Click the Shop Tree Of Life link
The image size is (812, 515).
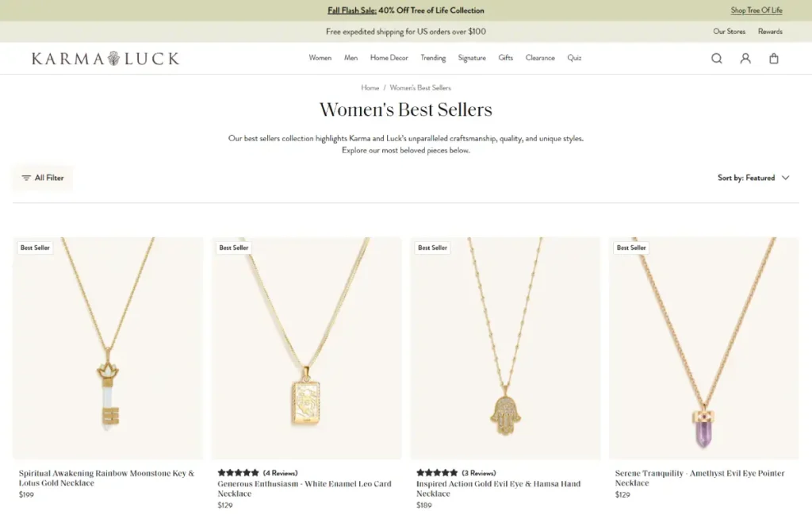coord(756,10)
